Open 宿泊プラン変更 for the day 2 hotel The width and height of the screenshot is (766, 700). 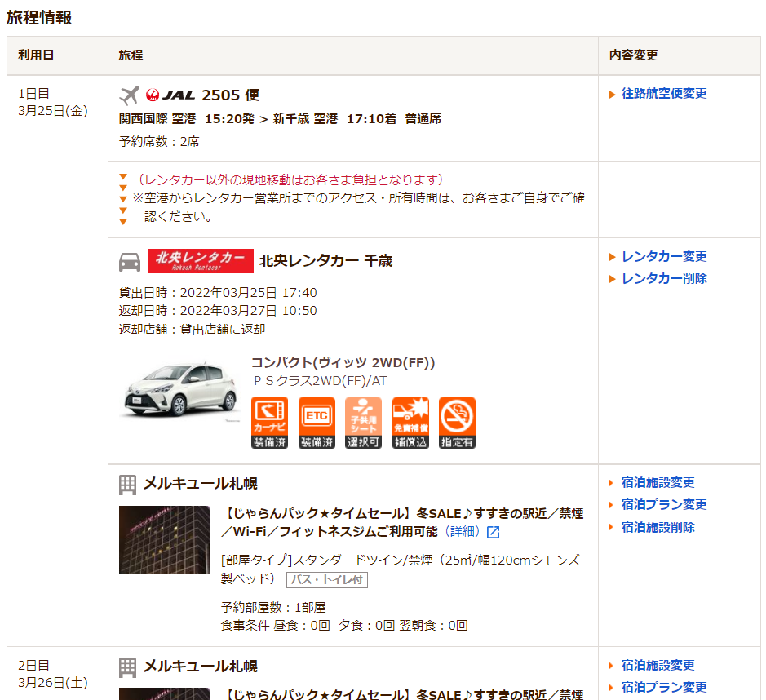[664, 687]
